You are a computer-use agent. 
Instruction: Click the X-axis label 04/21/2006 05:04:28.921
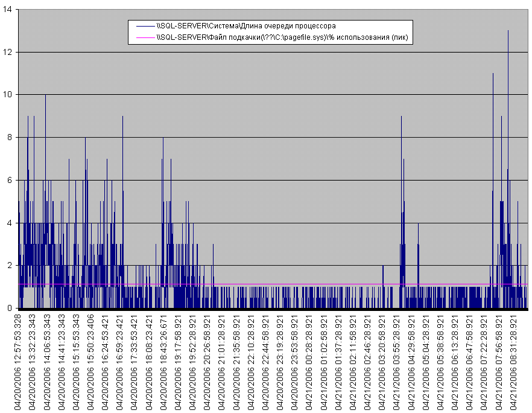click(427, 362)
